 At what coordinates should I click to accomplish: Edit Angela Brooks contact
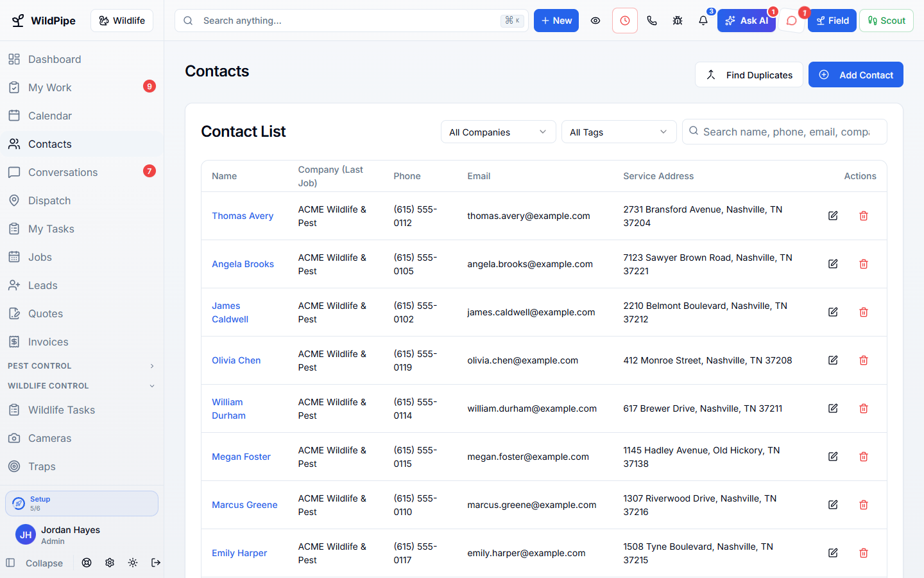click(x=833, y=264)
